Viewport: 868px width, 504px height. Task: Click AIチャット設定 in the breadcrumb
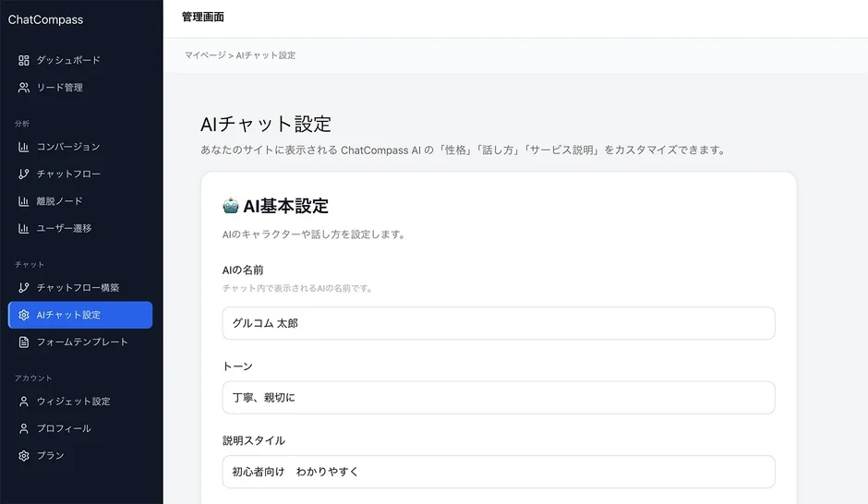pyautogui.click(x=266, y=55)
